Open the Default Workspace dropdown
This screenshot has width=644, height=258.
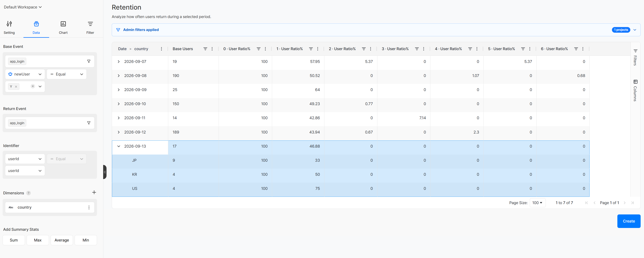pos(23,7)
